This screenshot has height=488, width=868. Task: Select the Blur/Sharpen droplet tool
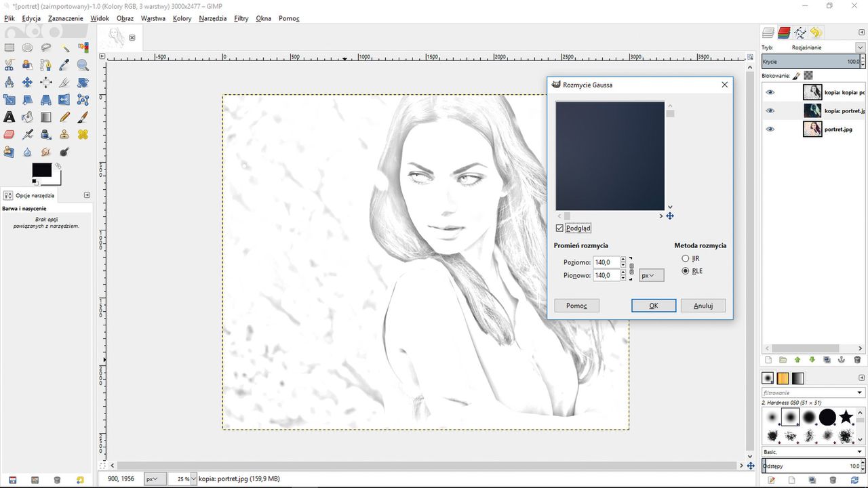click(27, 152)
